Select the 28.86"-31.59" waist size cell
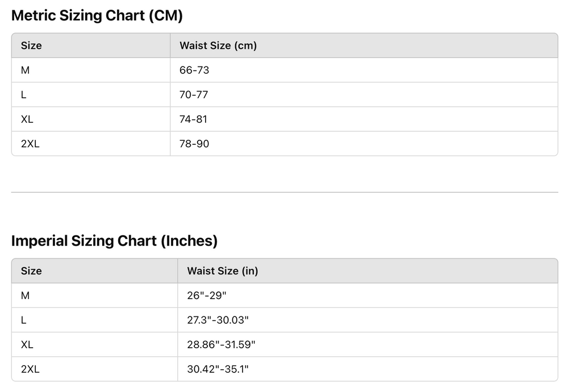Image resolution: width=568 pixels, height=392 pixels. coord(221,344)
